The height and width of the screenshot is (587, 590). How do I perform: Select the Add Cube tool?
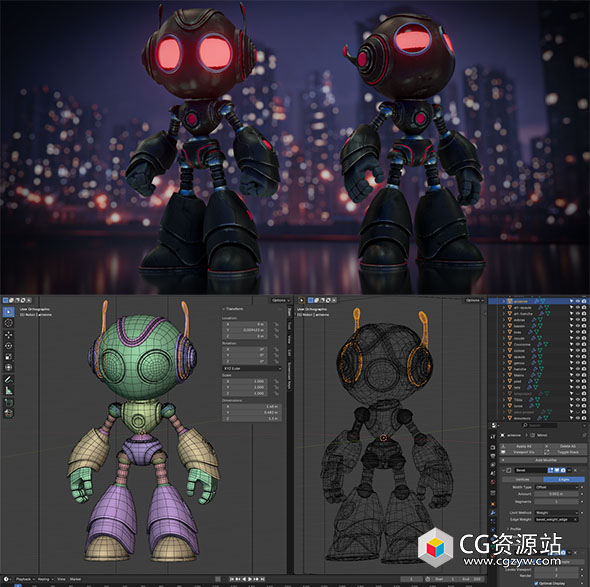[x=9, y=402]
